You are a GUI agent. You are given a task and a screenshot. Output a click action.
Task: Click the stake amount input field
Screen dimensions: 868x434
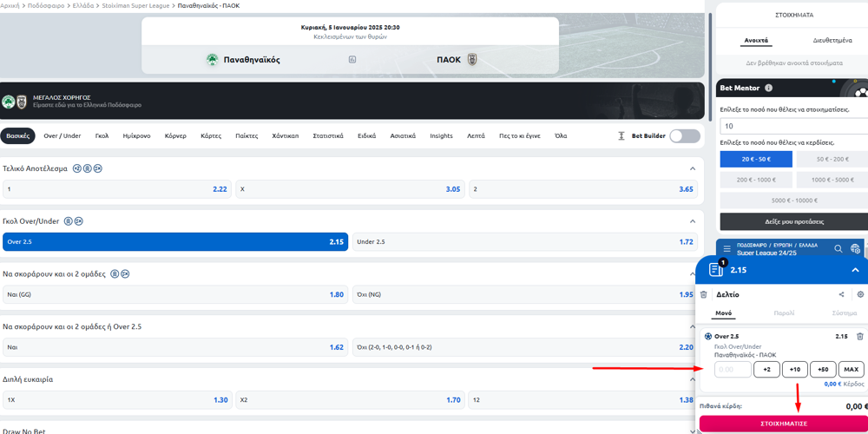tap(733, 369)
